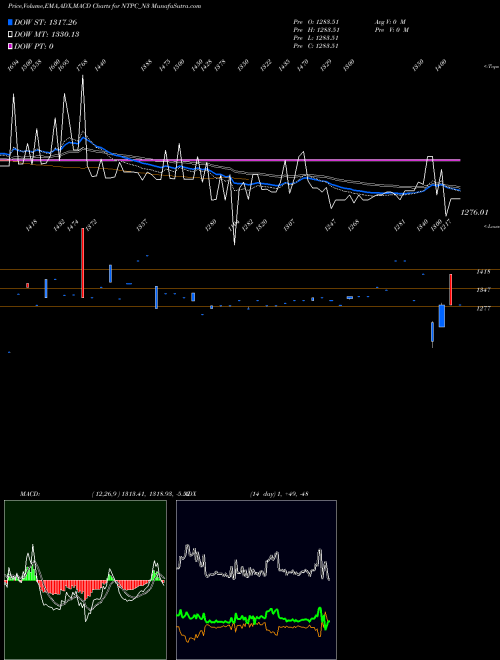Click the MACD: heading above the green chart
The height and width of the screenshot is (660, 500).
point(30,494)
